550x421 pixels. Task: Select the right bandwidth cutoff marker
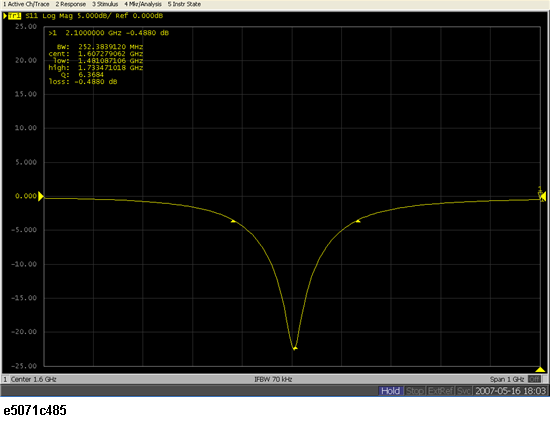(358, 221)
